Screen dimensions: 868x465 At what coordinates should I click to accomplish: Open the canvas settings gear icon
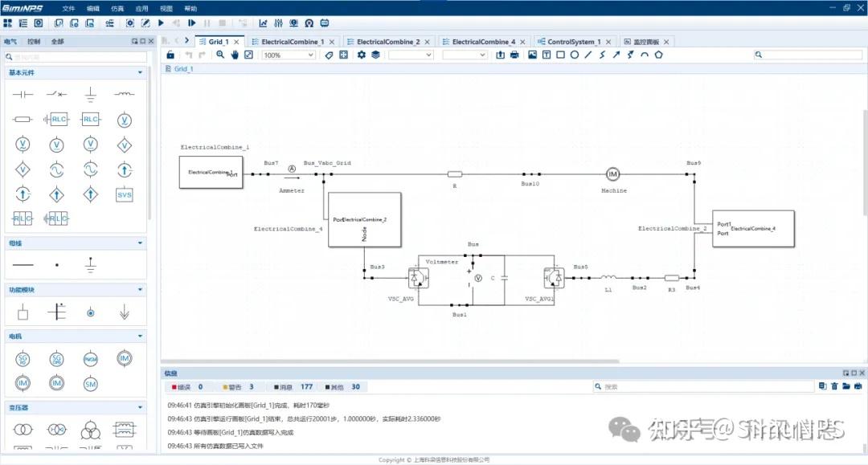click(361, 55)
